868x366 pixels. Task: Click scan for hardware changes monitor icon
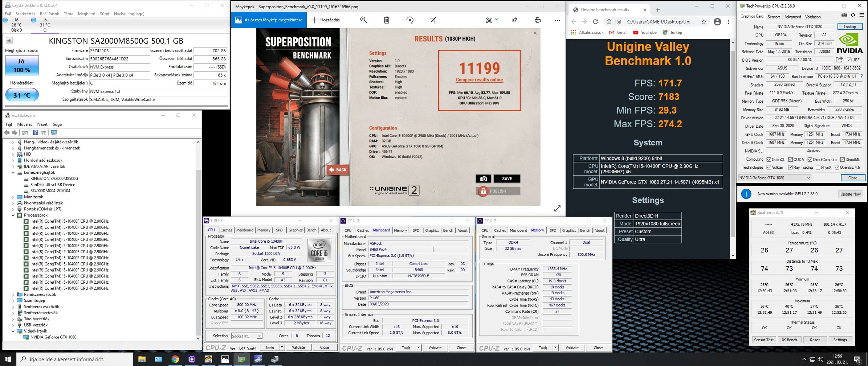pos(54,132)
